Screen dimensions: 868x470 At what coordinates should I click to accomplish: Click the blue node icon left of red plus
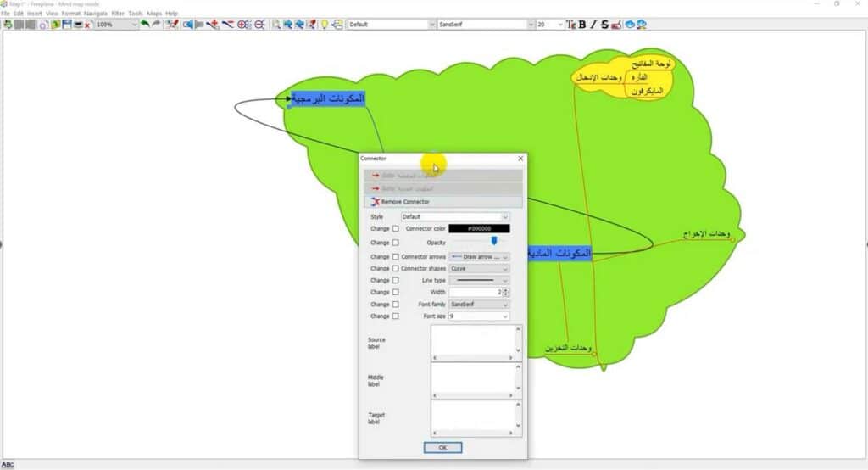tap(188, 25)
